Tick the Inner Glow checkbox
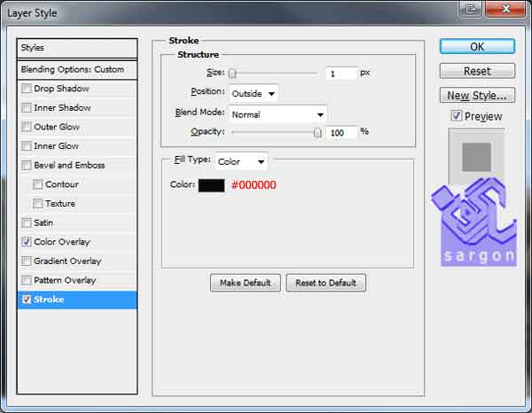 pyautogui.click(x=26, y=146)
